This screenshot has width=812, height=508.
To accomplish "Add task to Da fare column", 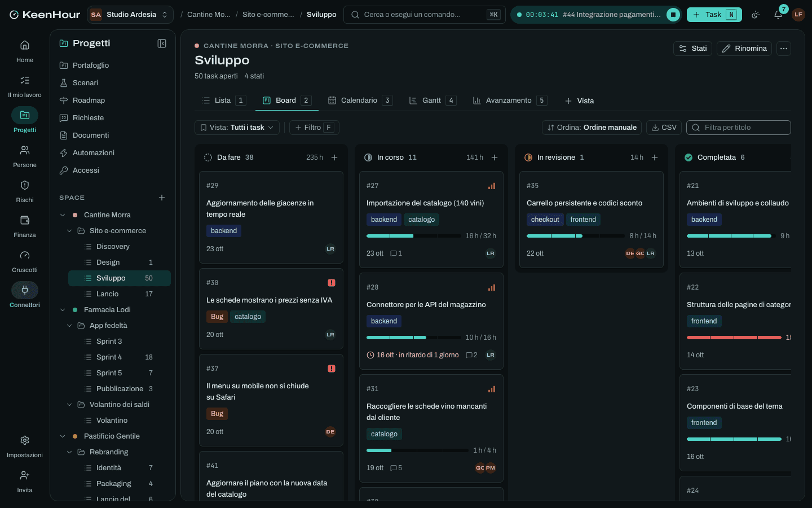I will click(334, 157).
